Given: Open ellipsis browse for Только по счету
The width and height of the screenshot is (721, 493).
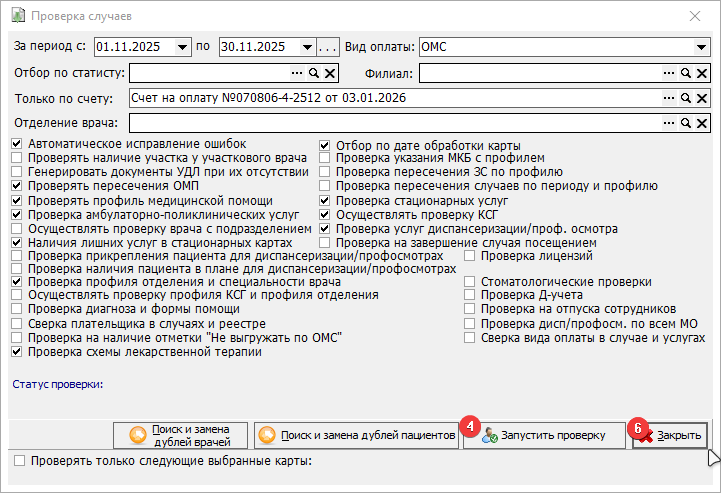Looking at the screenshot, I should 669,98.
